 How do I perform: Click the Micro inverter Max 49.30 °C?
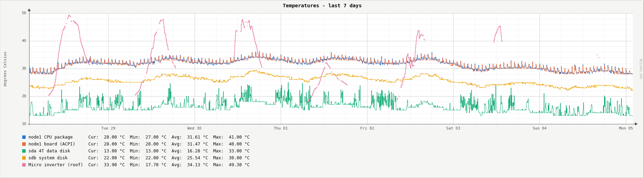239,165
